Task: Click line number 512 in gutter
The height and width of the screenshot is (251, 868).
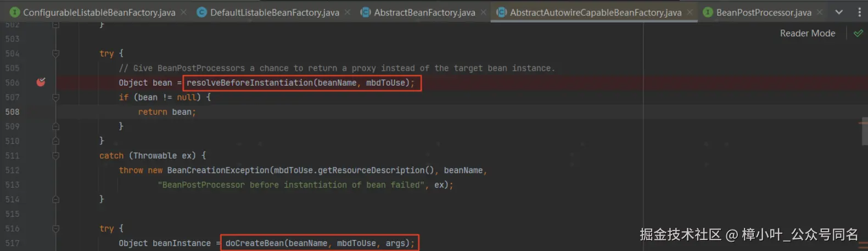Action: (x=12, y=170)
